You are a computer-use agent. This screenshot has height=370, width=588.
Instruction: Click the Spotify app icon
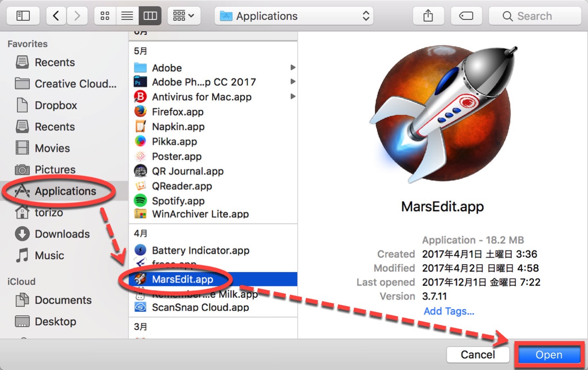point(140,201)
